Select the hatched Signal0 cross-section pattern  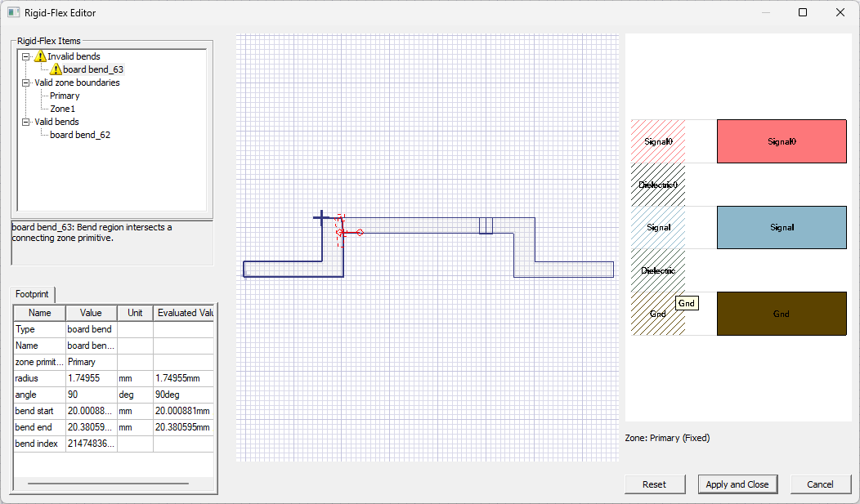[x=657, y=140]
